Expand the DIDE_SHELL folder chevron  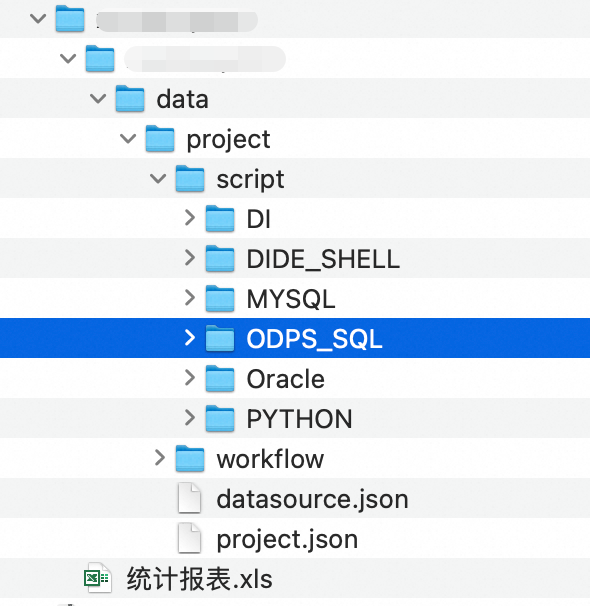190,258
